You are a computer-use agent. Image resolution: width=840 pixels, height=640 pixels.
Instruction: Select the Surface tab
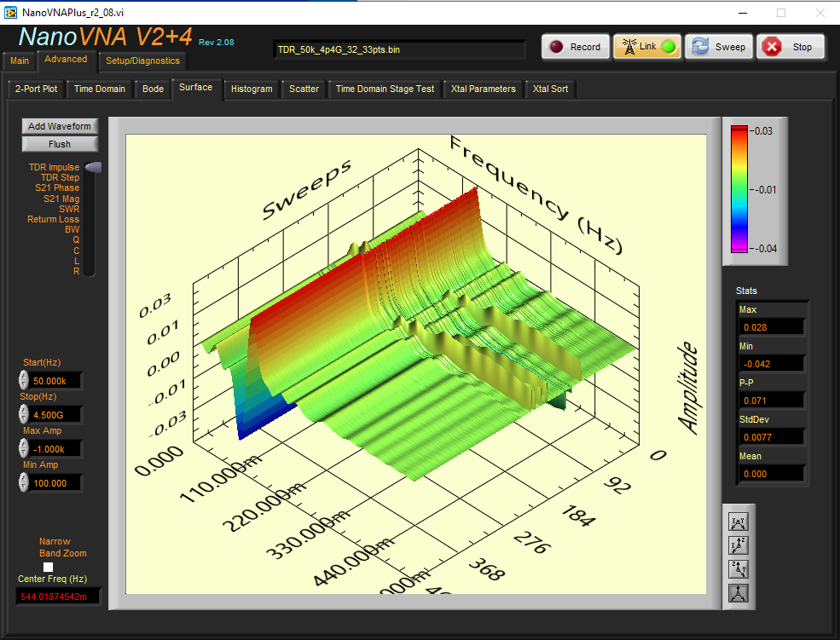pyautogui.click(x=195, y=87)
